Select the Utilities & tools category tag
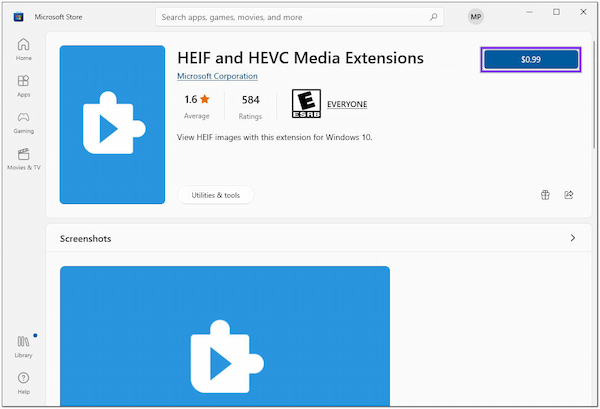This screenshot has width=600, height=409. click(215, 195)
